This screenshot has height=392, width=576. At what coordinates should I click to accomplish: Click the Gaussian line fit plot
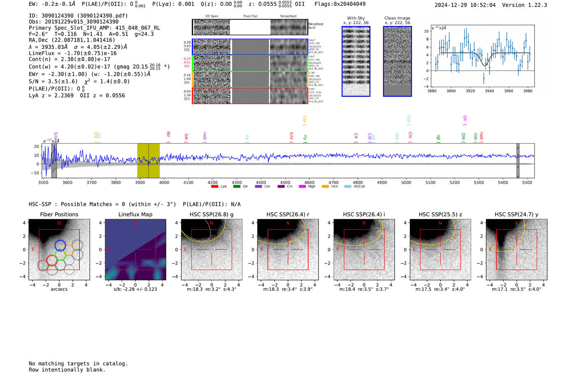pos(482,56)
